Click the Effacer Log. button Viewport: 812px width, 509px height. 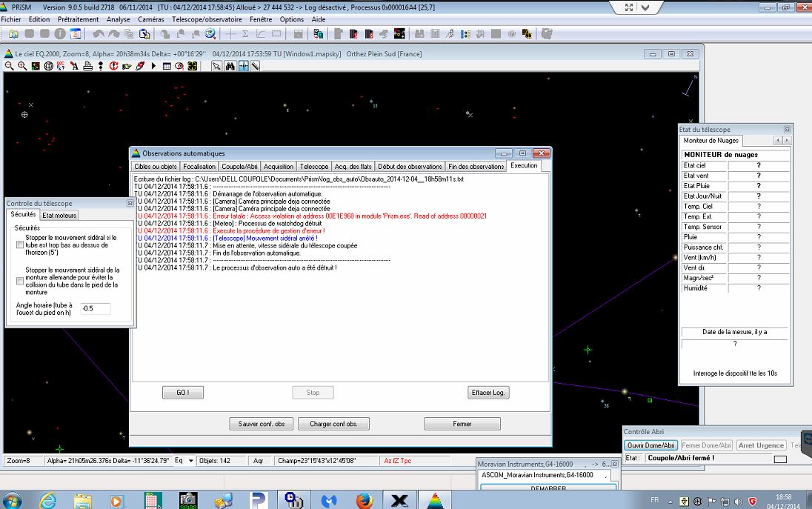click(489, 393)
